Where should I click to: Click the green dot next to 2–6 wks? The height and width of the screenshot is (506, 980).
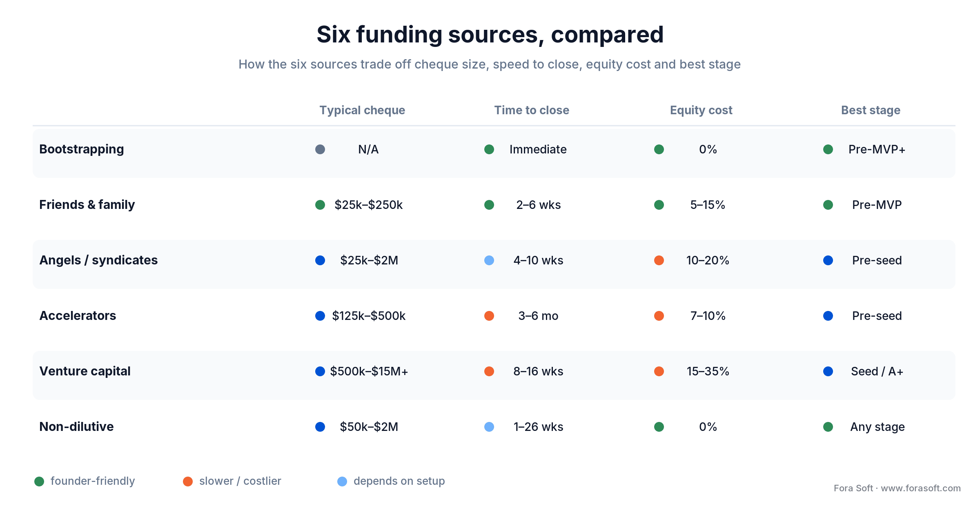point(489,205)
